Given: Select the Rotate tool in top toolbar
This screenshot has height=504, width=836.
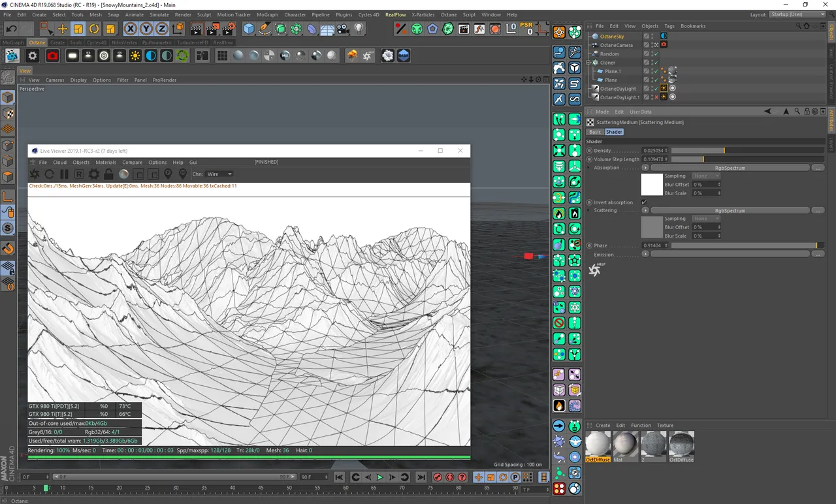Looking at the screenshot, I should pyautogui.click(x=94, y=29).
